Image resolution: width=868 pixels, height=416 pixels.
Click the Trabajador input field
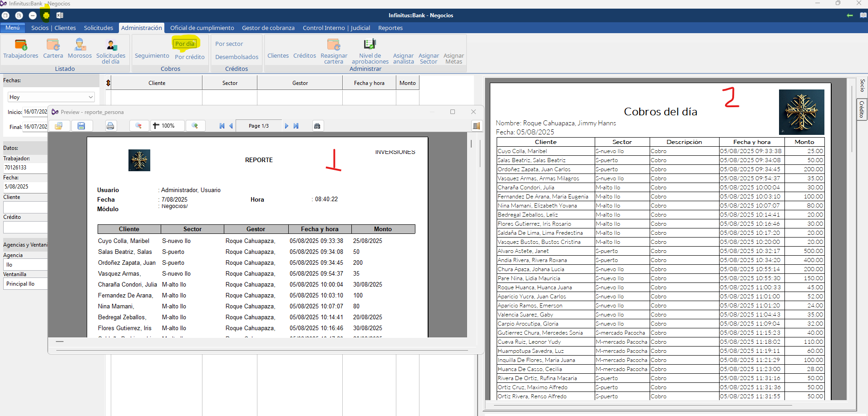pos(25,168)
